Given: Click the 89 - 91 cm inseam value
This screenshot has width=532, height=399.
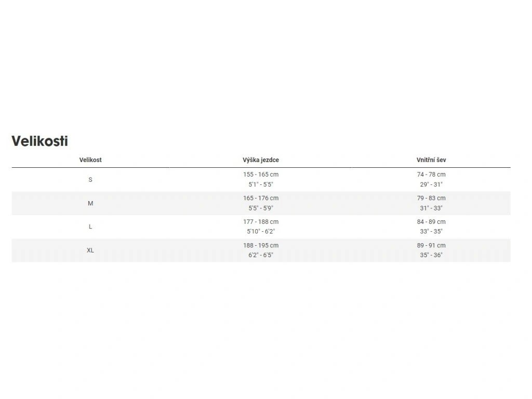Looking at the screenshot, I should coord(431,245).
